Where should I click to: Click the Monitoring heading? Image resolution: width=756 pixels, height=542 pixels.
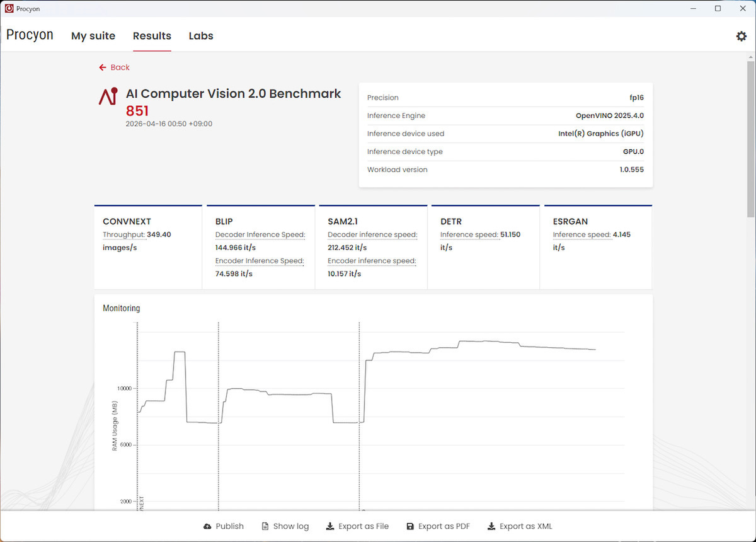[x=122, y=308]
